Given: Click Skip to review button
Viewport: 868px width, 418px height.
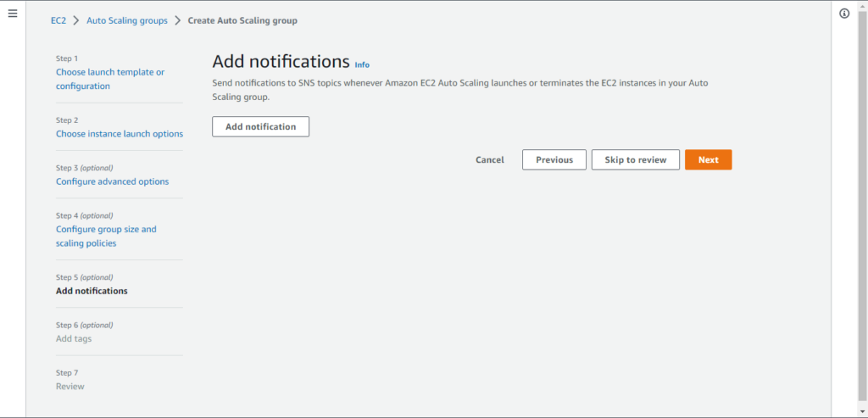Looking at the screenshot, I should click(x=636, y=160).
